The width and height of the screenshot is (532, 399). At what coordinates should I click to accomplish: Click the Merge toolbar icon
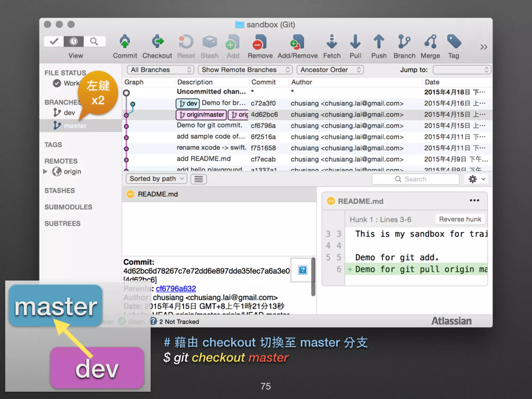pyautogui.click(x=430, y=42)
